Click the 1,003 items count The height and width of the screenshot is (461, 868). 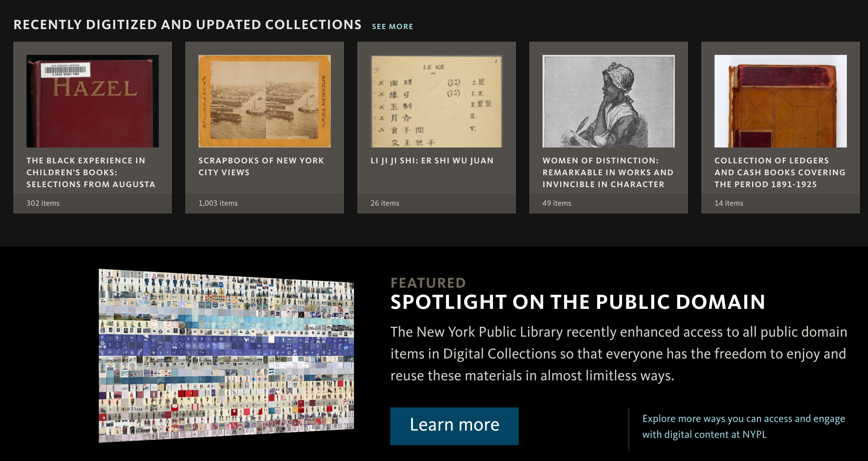(218, 203)
